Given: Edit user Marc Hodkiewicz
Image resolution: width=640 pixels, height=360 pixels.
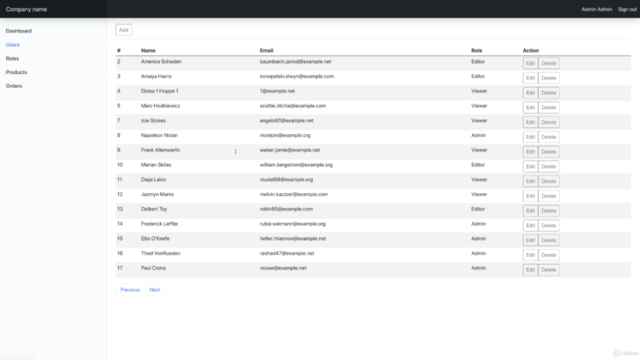Looking at the screenshot, I should click(x=530, y=107).
